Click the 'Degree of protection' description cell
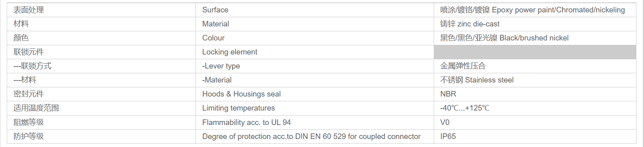The width and height of the screenshot is (644, 147). click(x=315, y=137)
